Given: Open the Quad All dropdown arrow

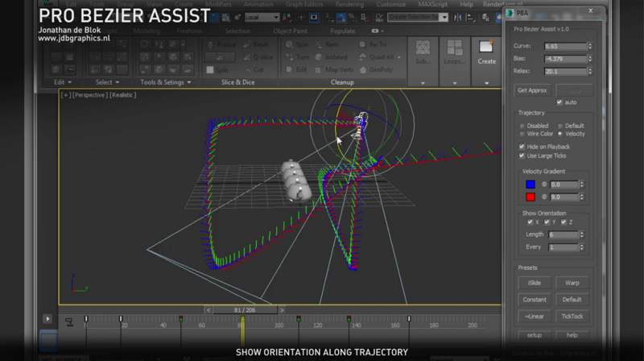Looking at the screenshot, I should [x=399, y=57].
